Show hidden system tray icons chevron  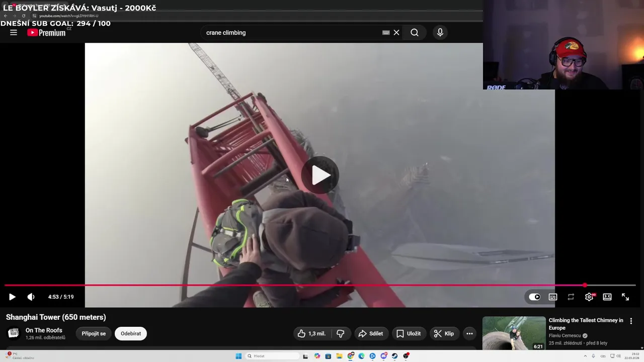[x=586, y=356]
